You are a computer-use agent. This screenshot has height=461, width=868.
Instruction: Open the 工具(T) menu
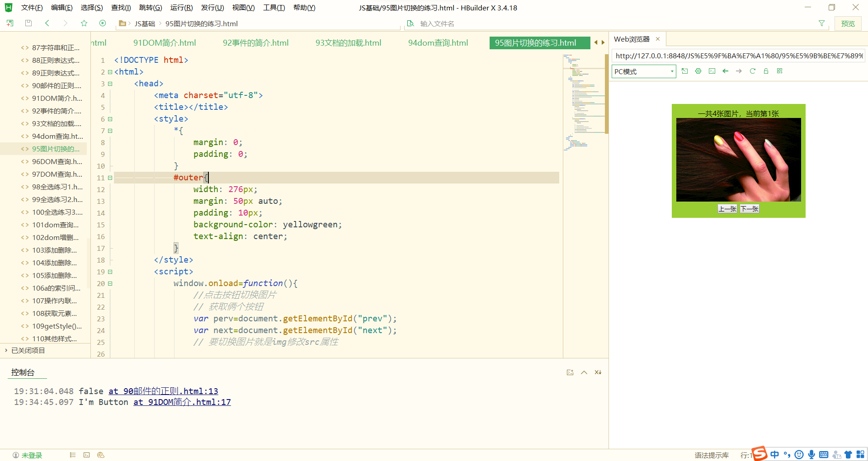pos(274,7)
